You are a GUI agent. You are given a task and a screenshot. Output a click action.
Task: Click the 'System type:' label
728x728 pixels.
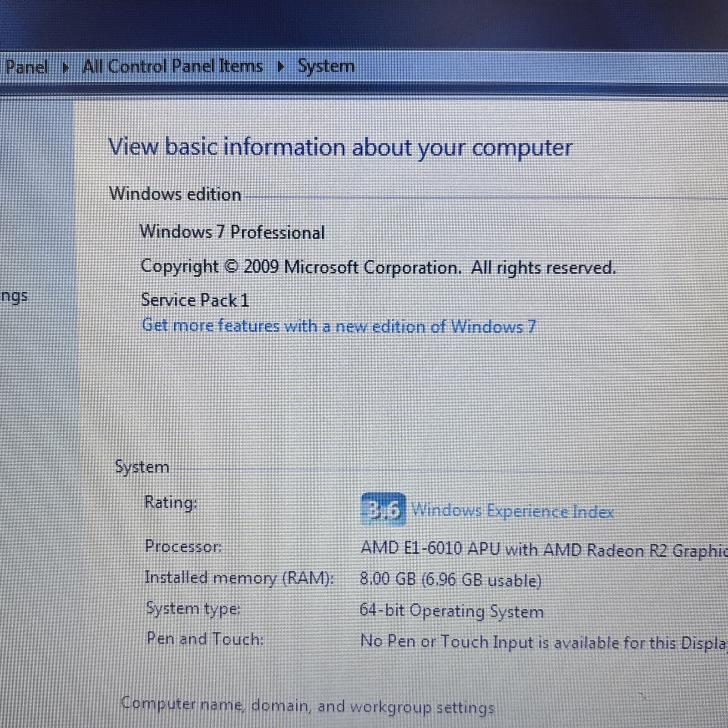[x=193, y=608]
